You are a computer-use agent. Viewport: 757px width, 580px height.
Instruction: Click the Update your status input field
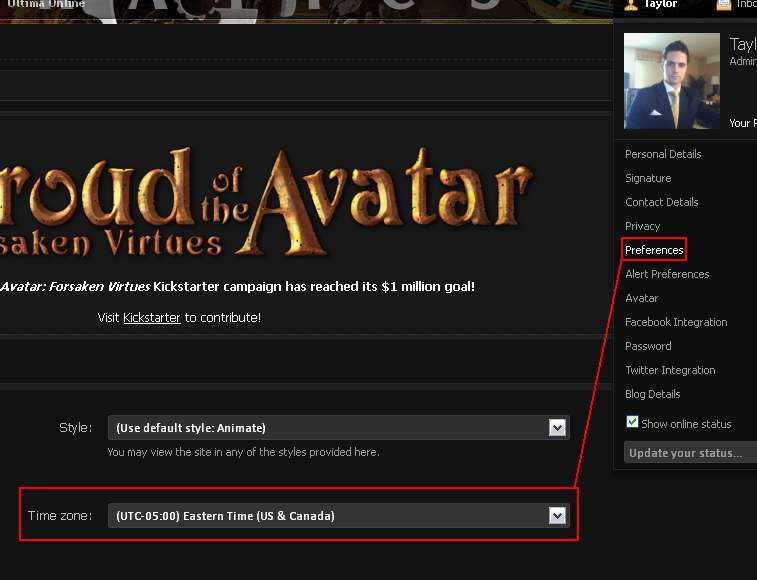click(690, 453)
